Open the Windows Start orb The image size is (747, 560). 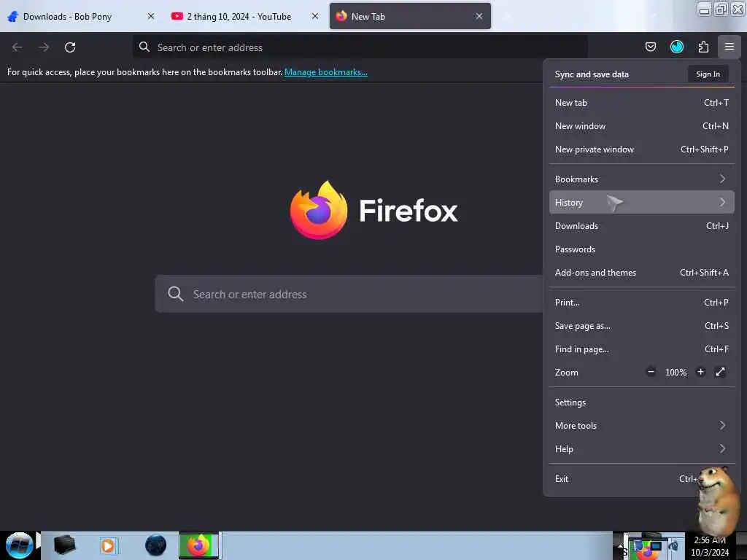(19, 545)
